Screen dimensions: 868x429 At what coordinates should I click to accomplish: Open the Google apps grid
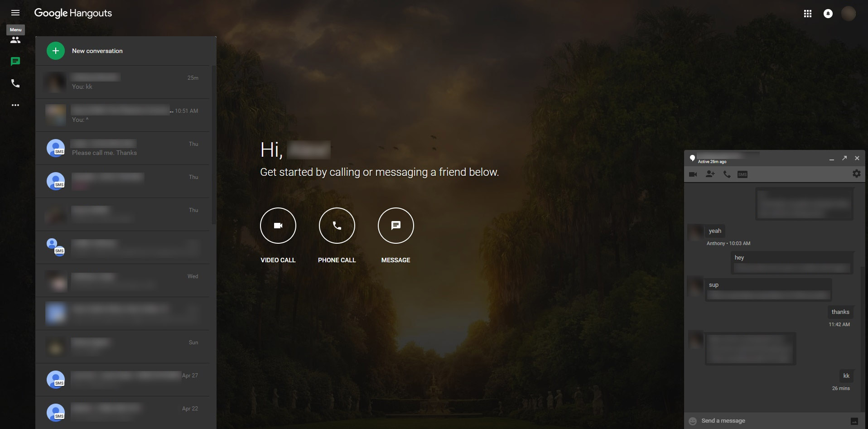click(x=808, y=14)
